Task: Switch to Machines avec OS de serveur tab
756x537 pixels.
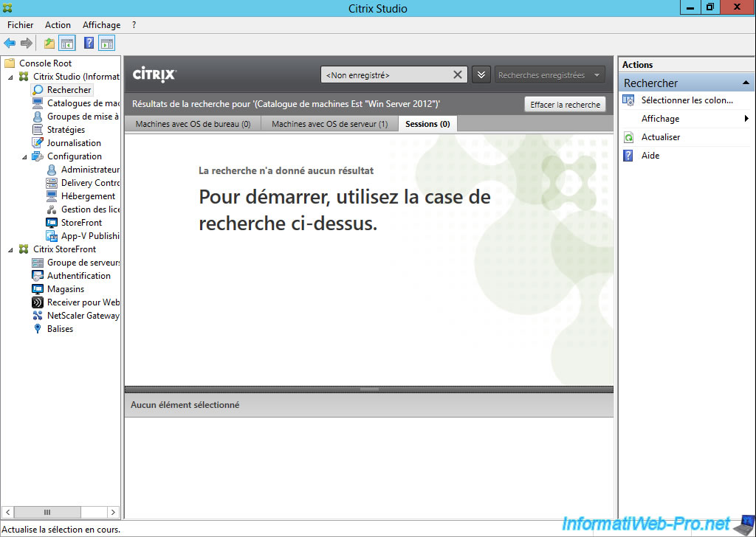Action: click(330, 124)
